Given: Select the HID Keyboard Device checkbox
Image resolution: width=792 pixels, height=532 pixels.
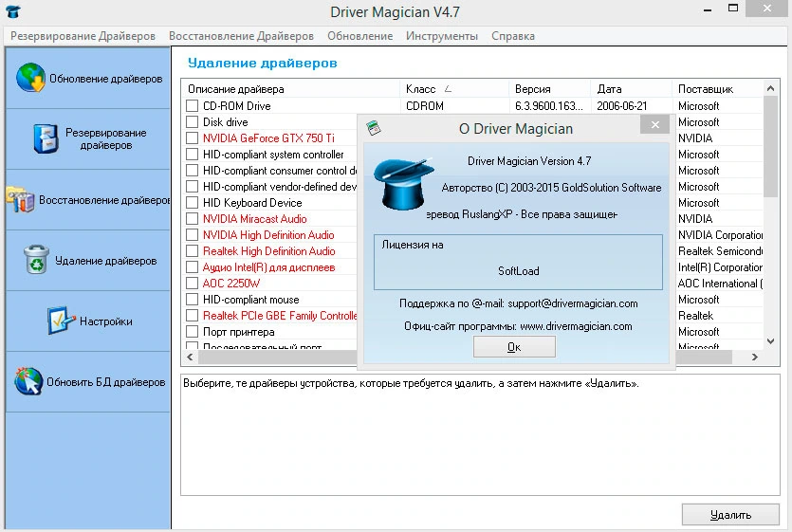Looking at the screenshot, I should (192, 203).
